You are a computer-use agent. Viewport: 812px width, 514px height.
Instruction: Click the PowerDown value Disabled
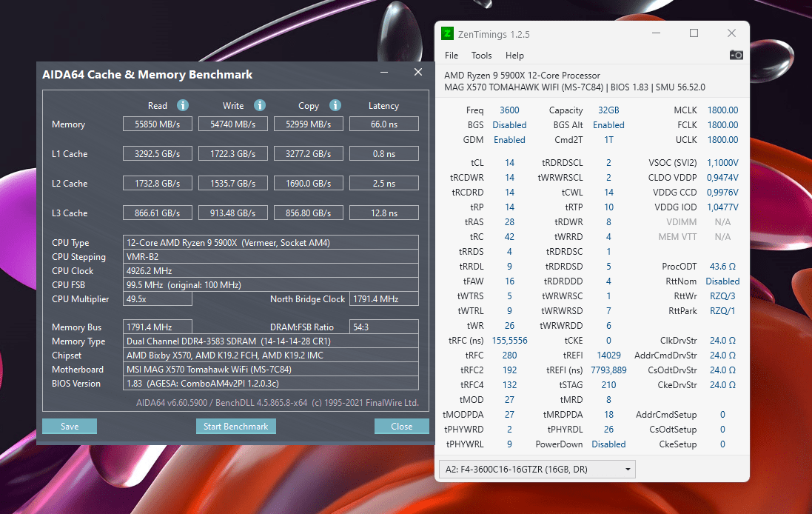click(608, 444)
